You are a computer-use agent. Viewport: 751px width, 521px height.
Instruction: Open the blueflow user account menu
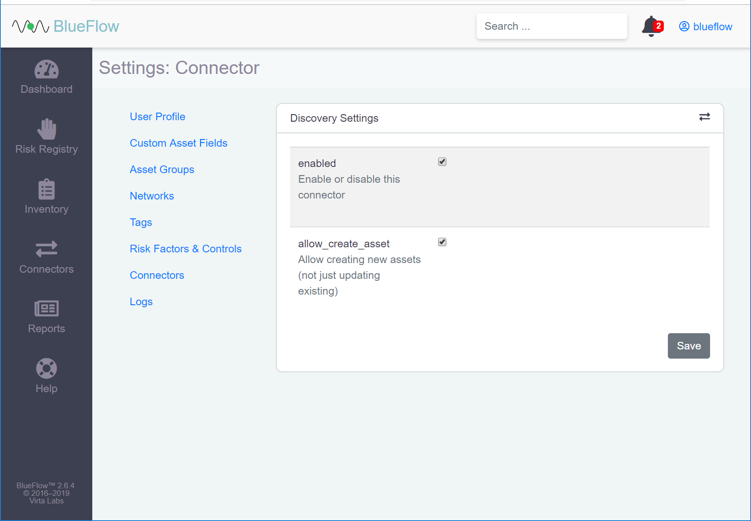[705, 27]
